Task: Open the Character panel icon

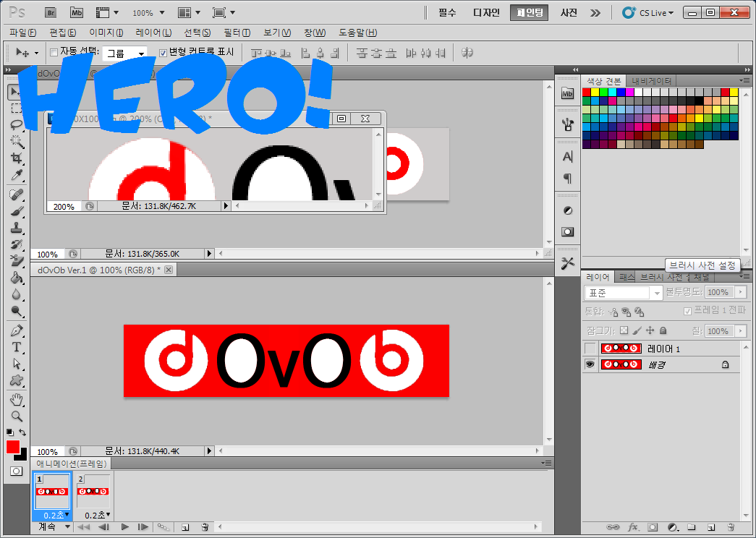Action: click(x=567, y=157)
